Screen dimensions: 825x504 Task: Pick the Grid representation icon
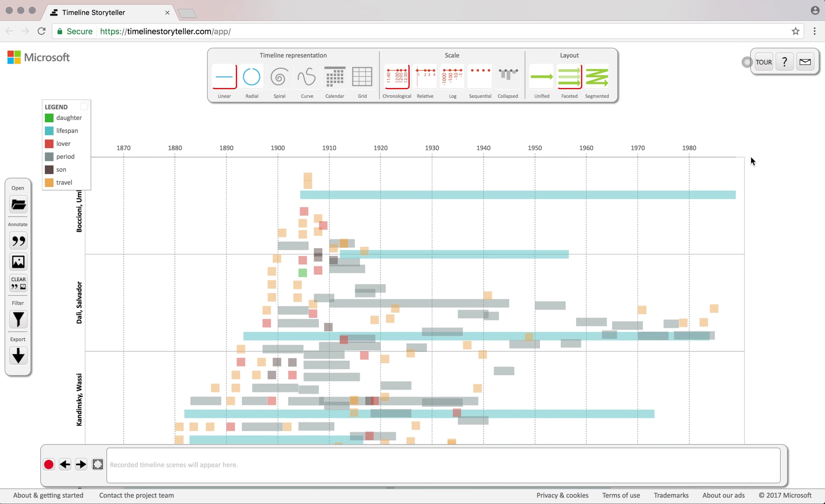coord(362,77)
